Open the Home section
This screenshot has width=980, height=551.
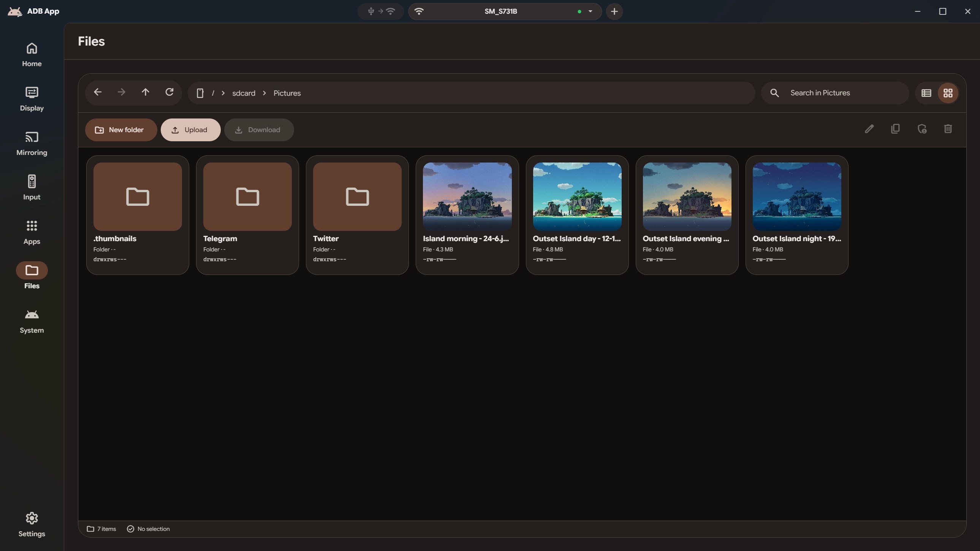(32, 54)
